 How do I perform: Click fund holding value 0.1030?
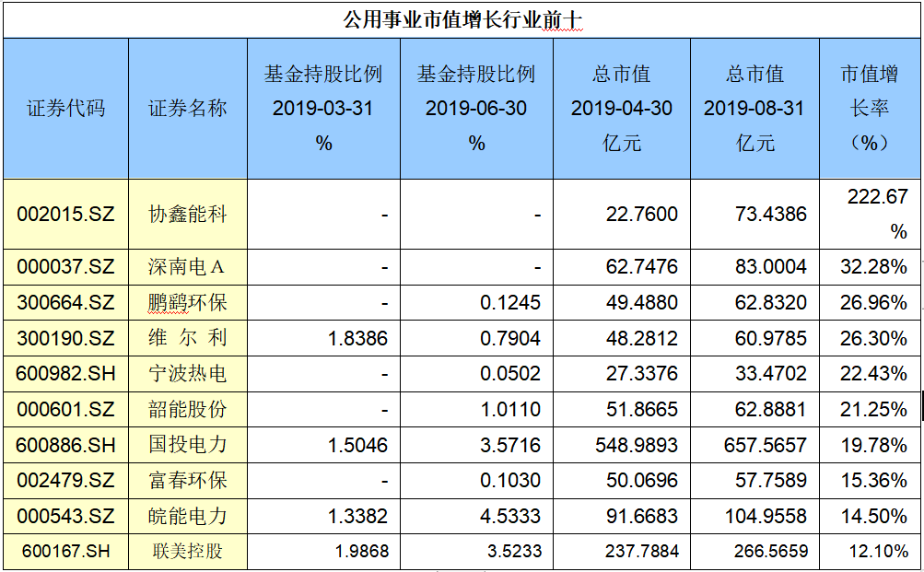coord(510,480)
